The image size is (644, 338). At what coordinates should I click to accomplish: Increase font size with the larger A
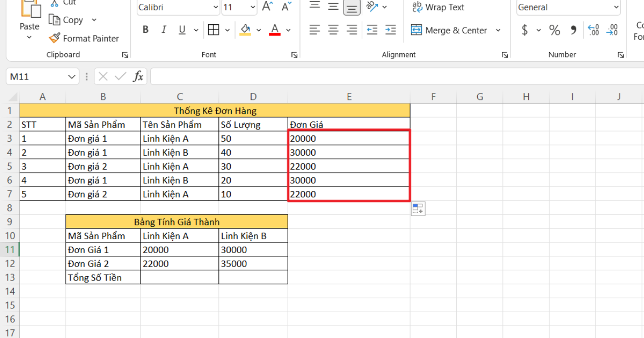tap(267, 7)
